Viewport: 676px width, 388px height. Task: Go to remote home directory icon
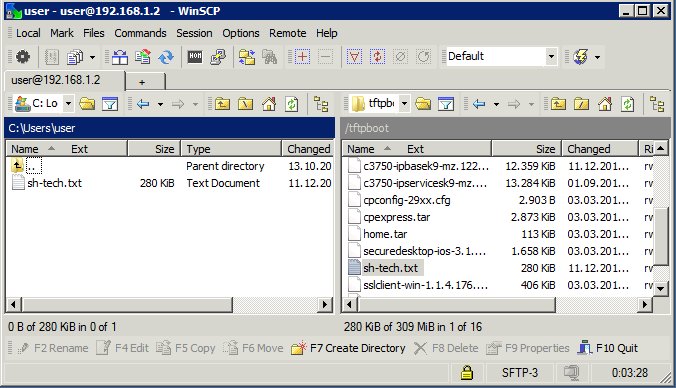tap(604, 103)
